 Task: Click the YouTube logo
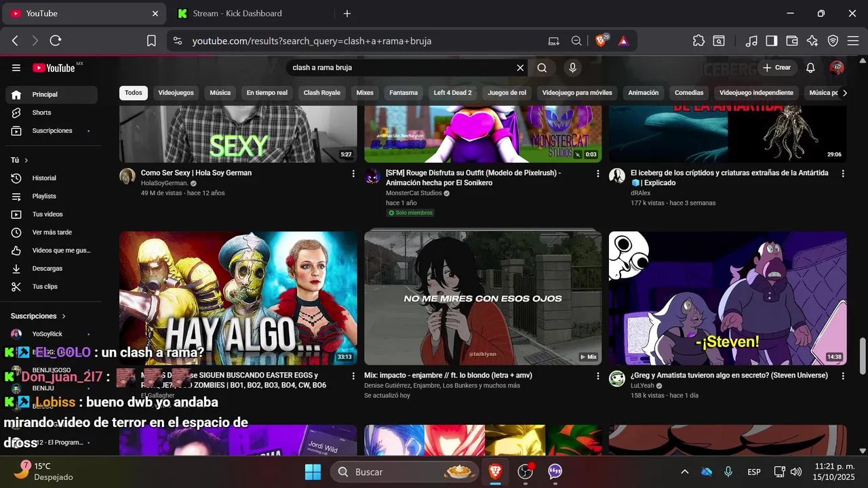(54, 68)
